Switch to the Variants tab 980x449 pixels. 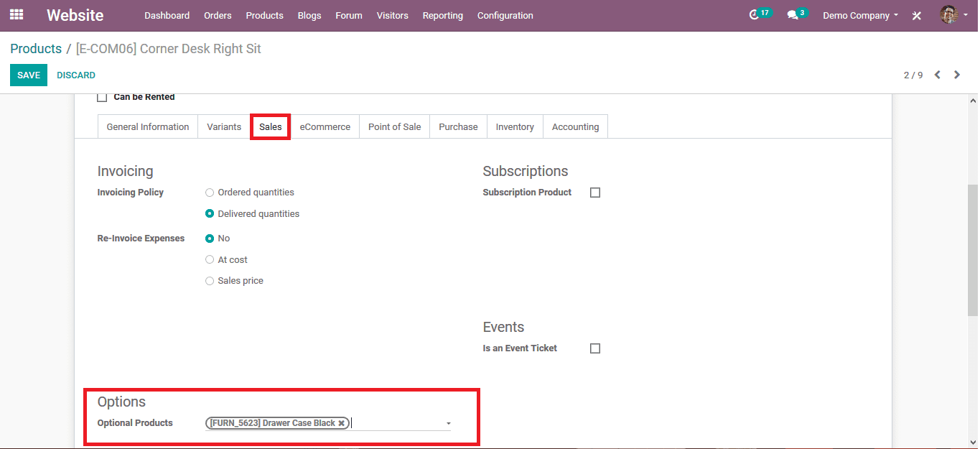pos(224,126)
